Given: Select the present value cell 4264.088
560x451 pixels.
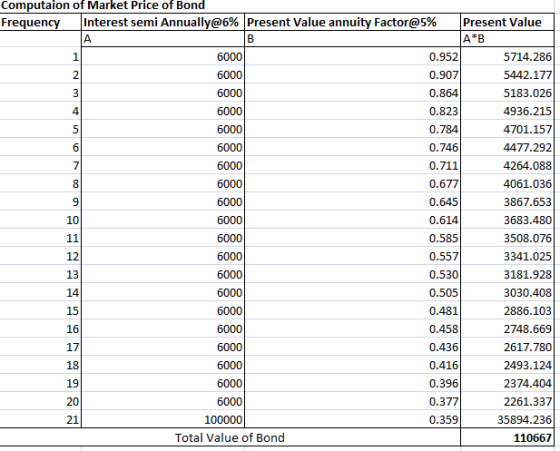Looking at the screenshot, I should [508, 166].
